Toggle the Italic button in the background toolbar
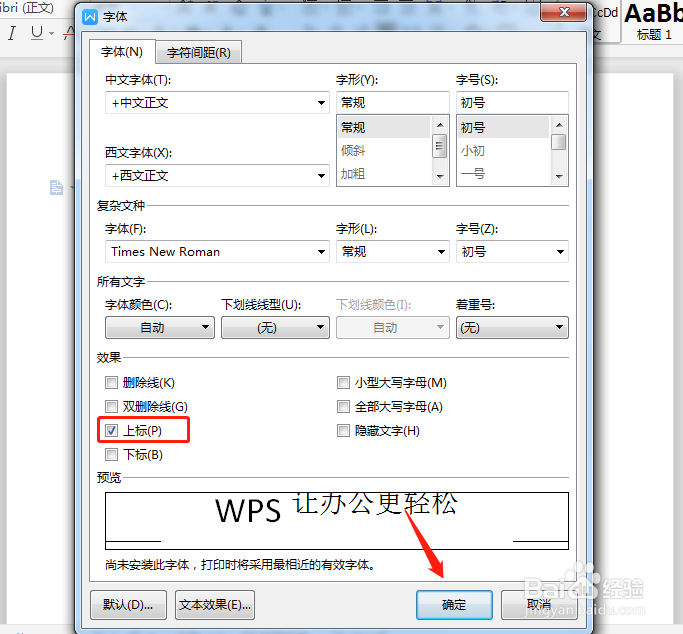 (x=12, y=33)
